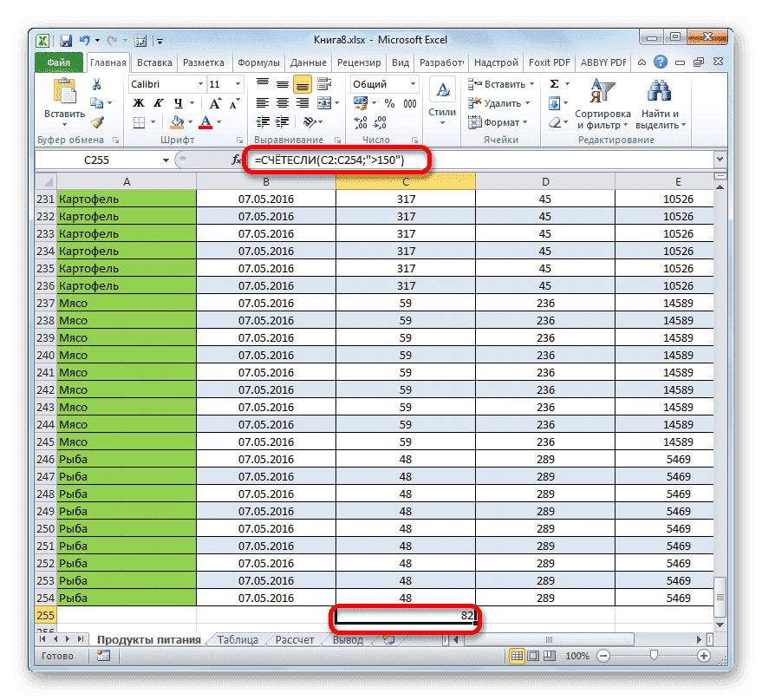762x700 pixels.
Task: Apply bold formatting with the Ж icon
Action: [x=137, y=101]
